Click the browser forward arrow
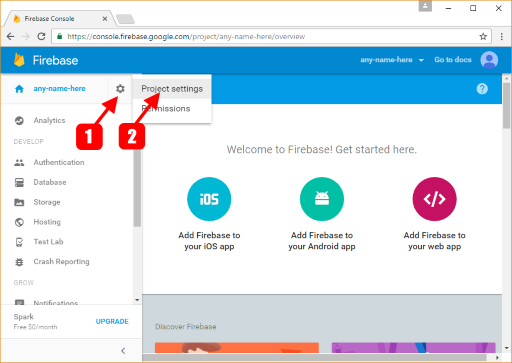Screen dimensions: 512x363 [x=26, y=36]
